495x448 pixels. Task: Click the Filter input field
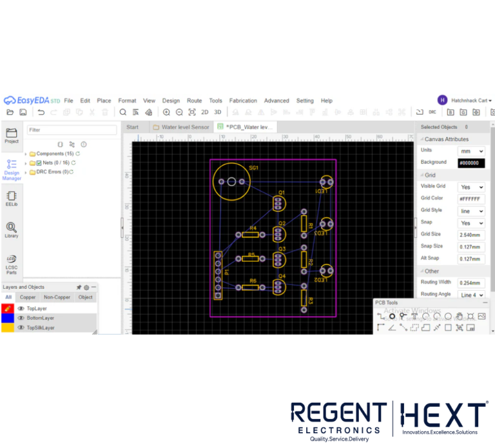pos(72,130)
